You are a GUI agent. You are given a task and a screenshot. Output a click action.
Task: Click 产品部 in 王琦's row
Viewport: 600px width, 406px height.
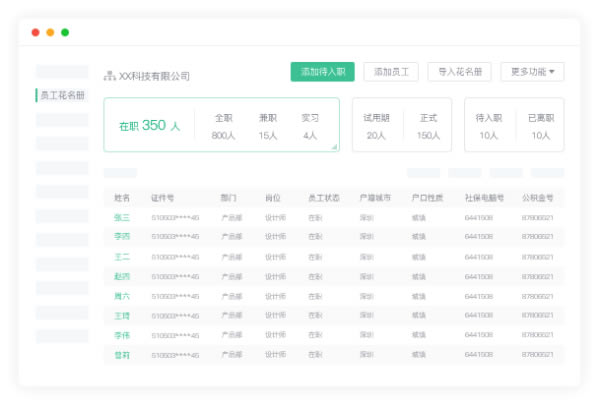click(x=232, y=315)
